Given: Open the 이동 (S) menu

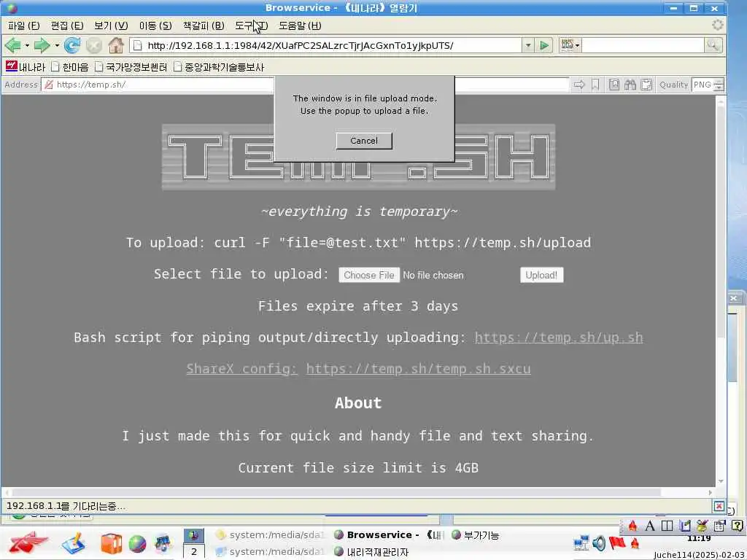Looking at the screenshot, I should click(155, 26).
